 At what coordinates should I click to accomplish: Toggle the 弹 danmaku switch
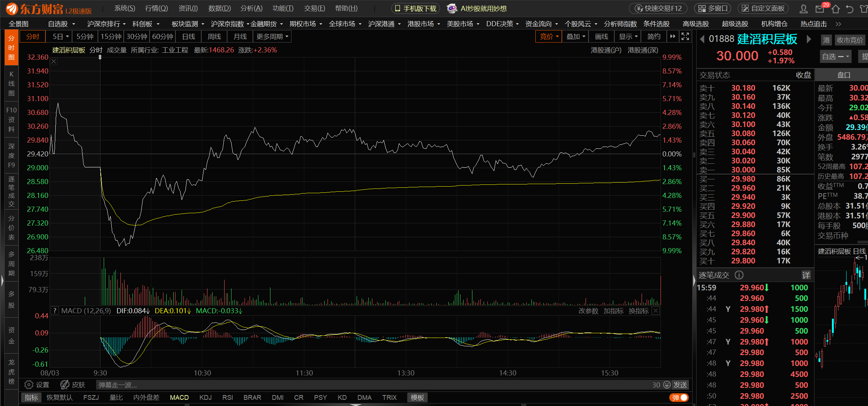click(x=679, y=398)
